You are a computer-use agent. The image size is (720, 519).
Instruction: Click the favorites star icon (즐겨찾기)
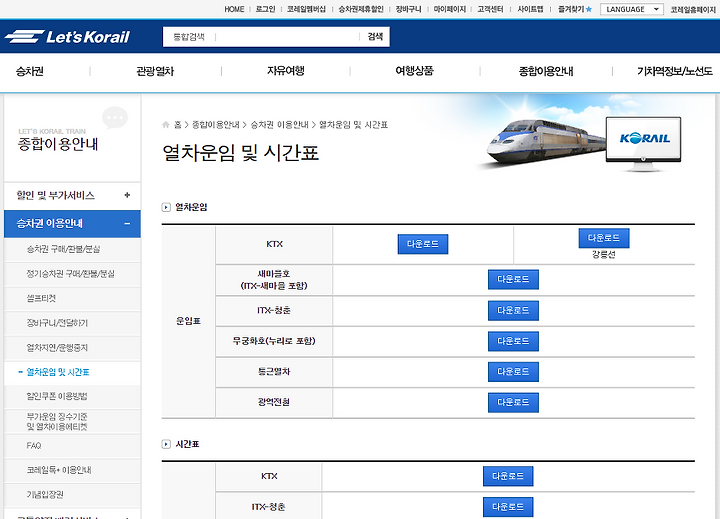click(x=589, y=9)
